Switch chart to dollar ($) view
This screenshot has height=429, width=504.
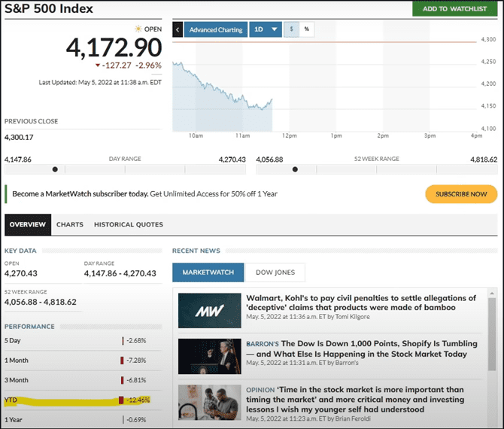coord(291,29)
